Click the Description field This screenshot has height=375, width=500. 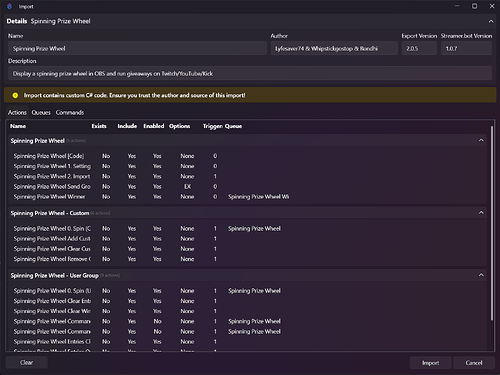coord(250,73)
